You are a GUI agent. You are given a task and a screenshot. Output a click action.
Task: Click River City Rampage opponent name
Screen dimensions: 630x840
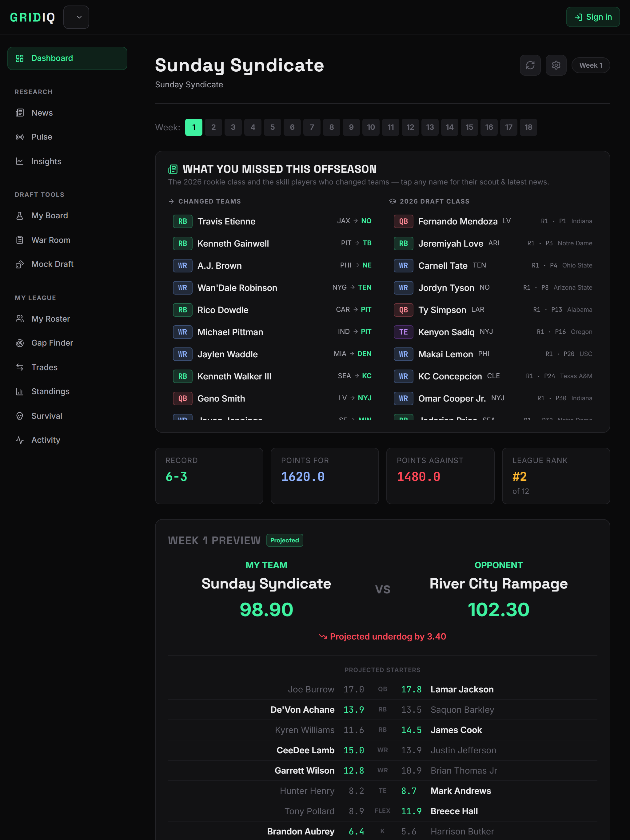pos(499,584)
